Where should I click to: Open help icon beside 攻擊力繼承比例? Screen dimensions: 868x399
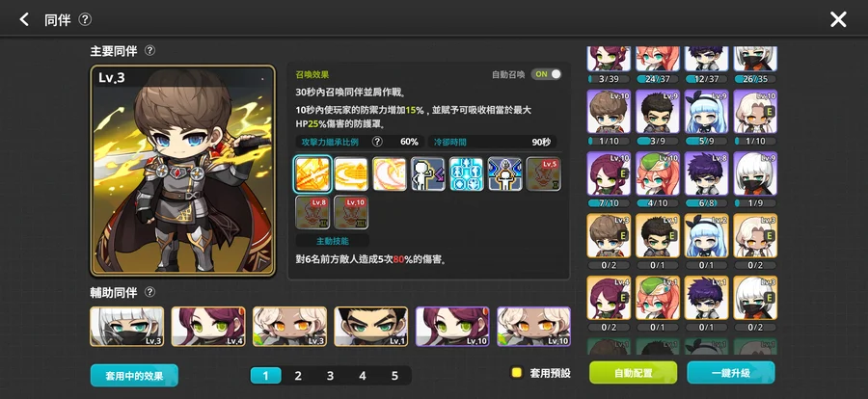[x=377, y=142]
